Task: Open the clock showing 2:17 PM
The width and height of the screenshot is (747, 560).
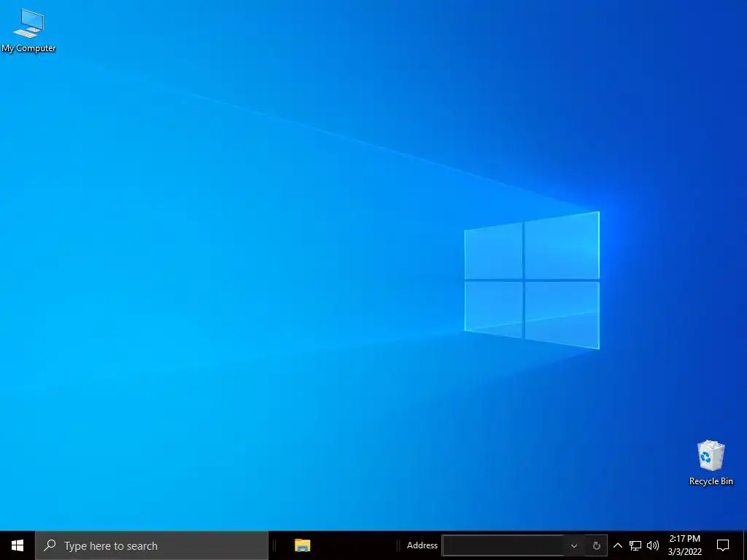Action: [x=684, y=545]
